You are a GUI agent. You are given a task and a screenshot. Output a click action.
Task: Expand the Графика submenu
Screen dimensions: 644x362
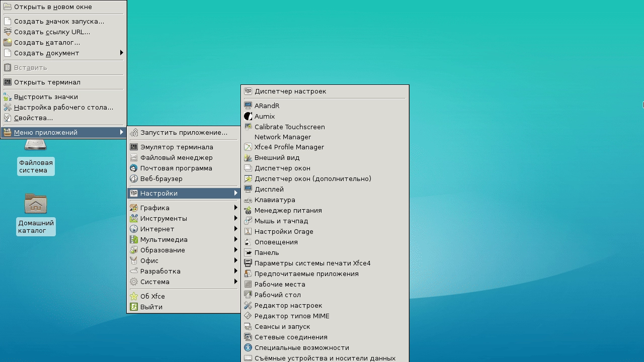(235, 208)
